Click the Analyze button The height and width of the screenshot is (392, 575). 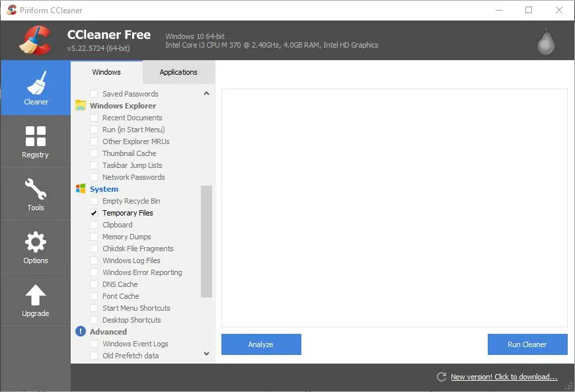[x=261, y=344]
